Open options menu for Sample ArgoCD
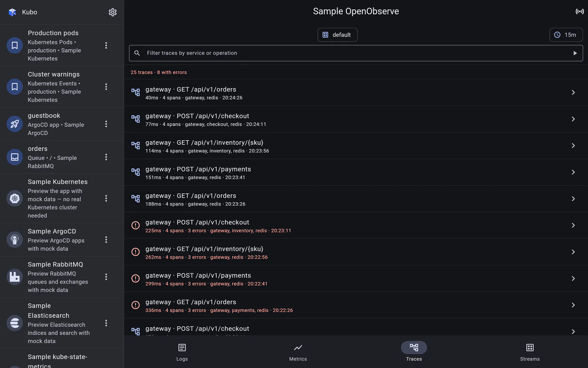Viewport: 588px width, 368px height. (106, 240)
